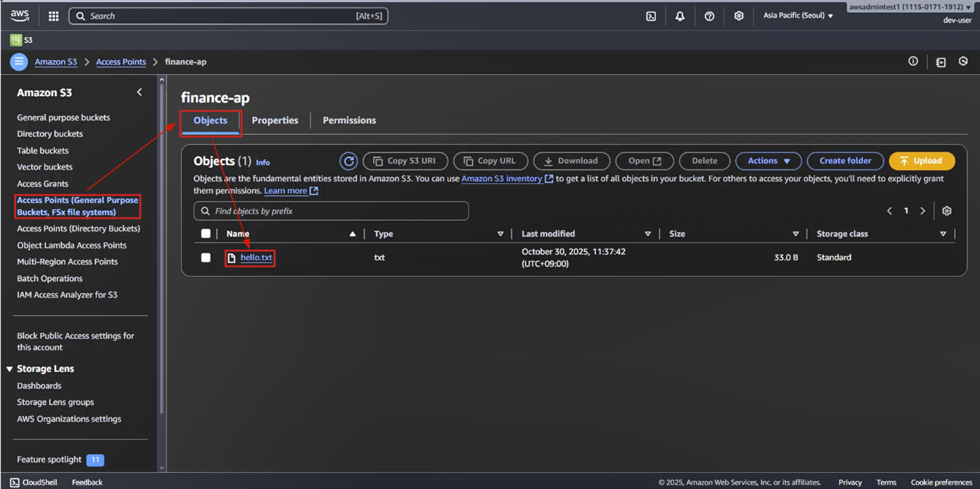This screenshot has width=980, height=489.
Task: Click the Download button
Action: tap(571, 161)
